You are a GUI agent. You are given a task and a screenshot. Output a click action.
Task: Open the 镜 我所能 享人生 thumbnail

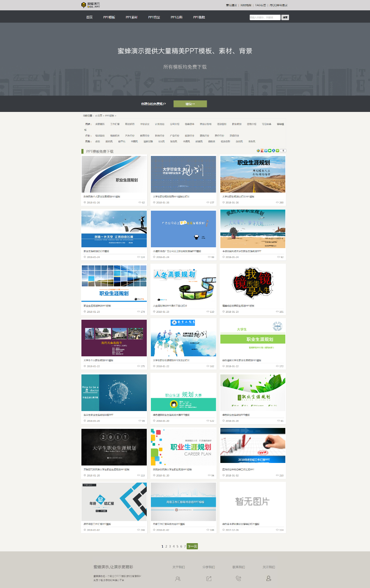pos(253,283)
